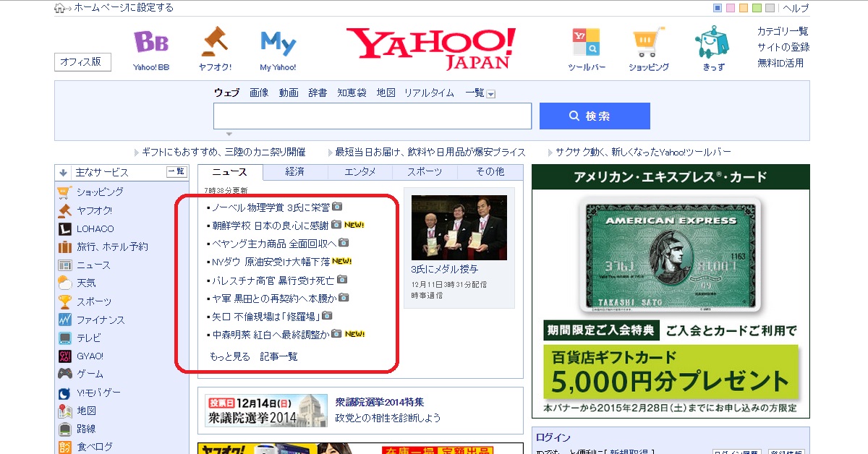The width and height of the screenshot is (868, 454).
Task: Open the ヤフオク! gavel icon in header
Action: (215, 42)
